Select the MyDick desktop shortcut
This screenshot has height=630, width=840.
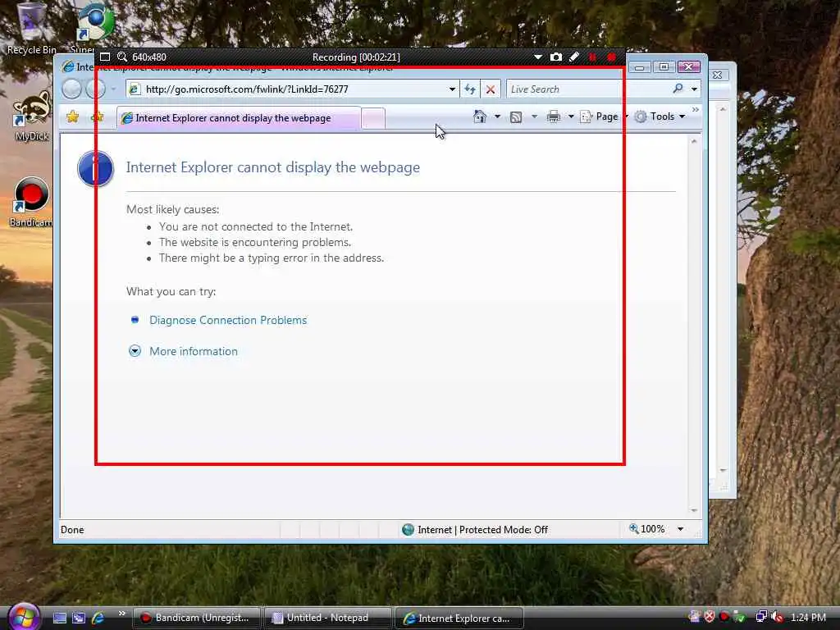pos(32,116)
